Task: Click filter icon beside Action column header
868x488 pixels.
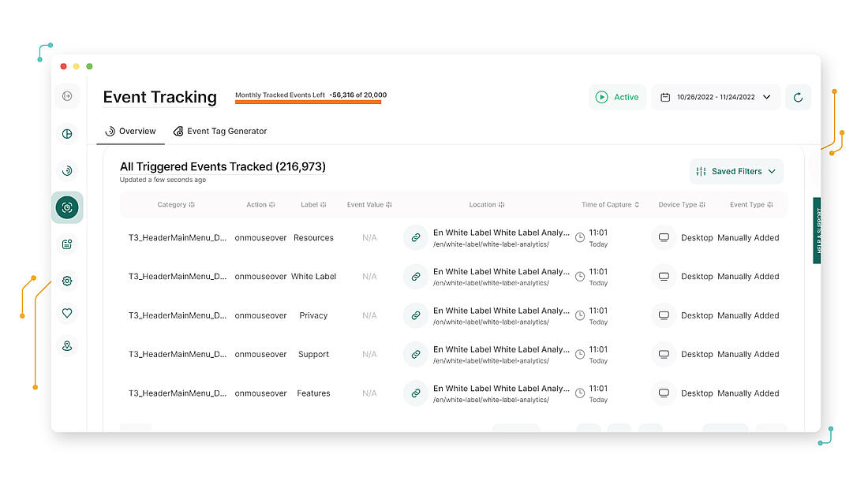Action: (271, 205)
